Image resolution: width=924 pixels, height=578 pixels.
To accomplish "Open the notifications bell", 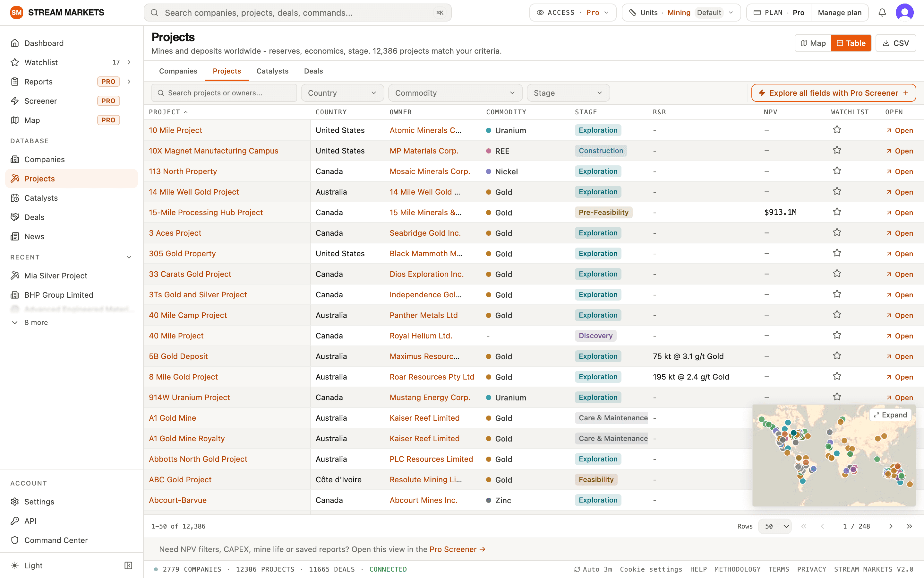I will 882,13.
